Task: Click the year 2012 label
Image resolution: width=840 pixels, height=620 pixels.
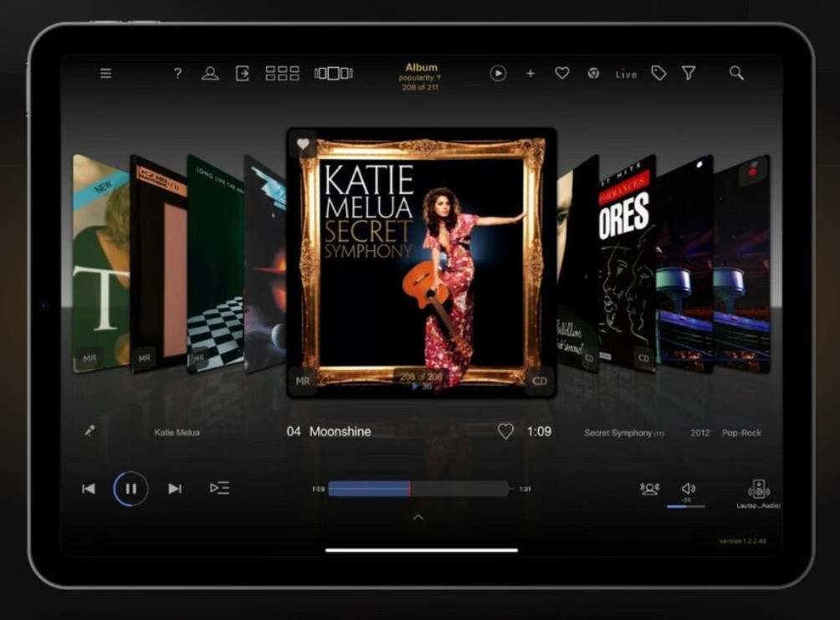Action: pyautogui.click(x=699, y=433)
